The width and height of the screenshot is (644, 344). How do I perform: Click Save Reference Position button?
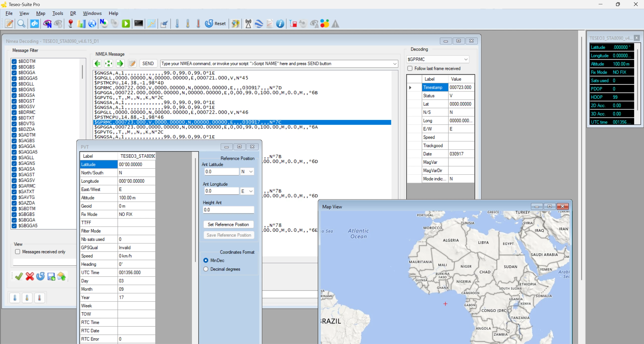point(229,235)
